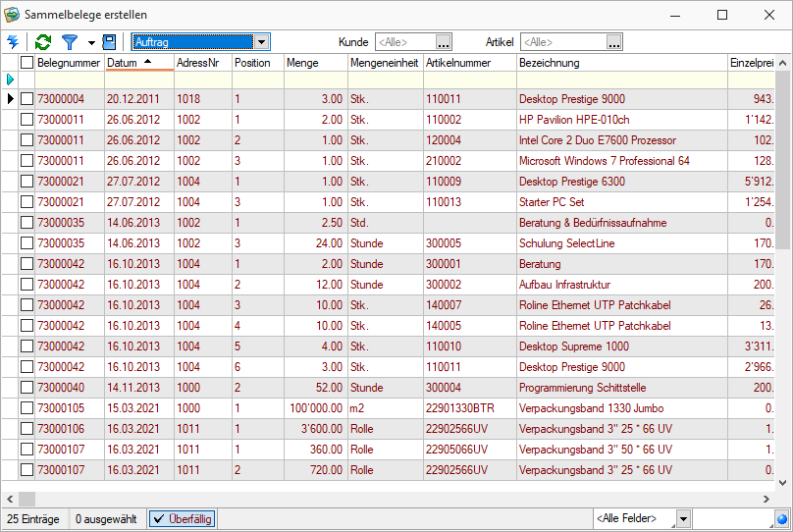This screenshot has width=793, height=532.
Task: Click the horizontal scrollbar left arrow
Action: (10, 500)
